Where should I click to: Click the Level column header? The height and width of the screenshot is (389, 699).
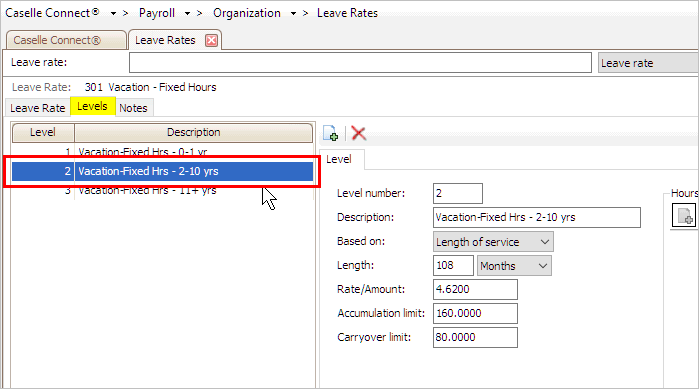(x=43, y=132)
